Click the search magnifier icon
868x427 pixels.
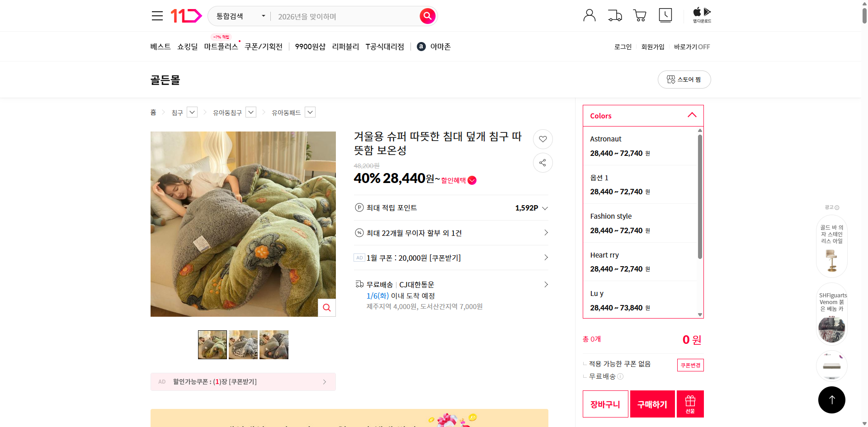[x=427, y=16]
